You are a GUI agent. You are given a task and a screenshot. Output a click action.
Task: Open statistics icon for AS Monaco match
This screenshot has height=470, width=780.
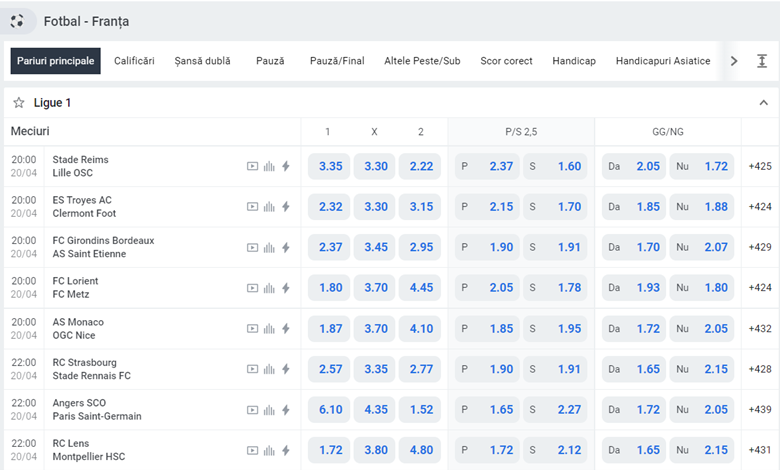click(269, 329)
